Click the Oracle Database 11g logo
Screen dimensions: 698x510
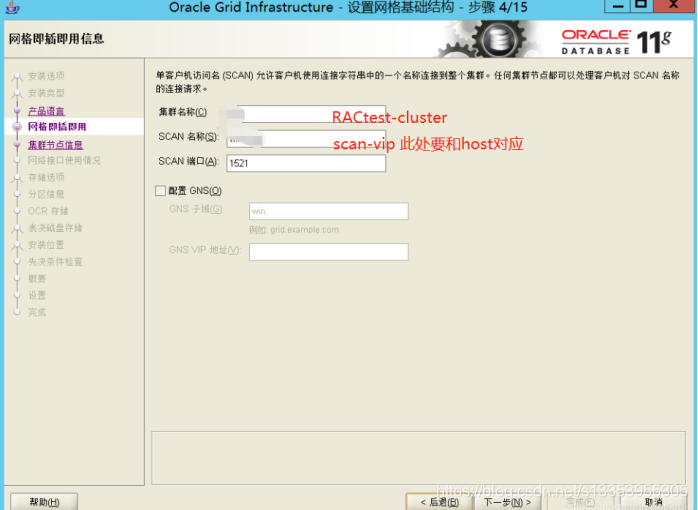tap(617, 42)
